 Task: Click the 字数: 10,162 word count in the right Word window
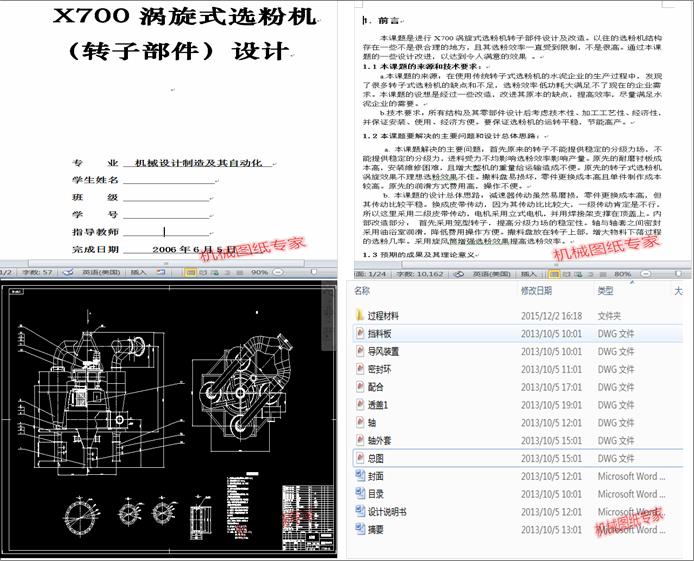pos(420,274)
